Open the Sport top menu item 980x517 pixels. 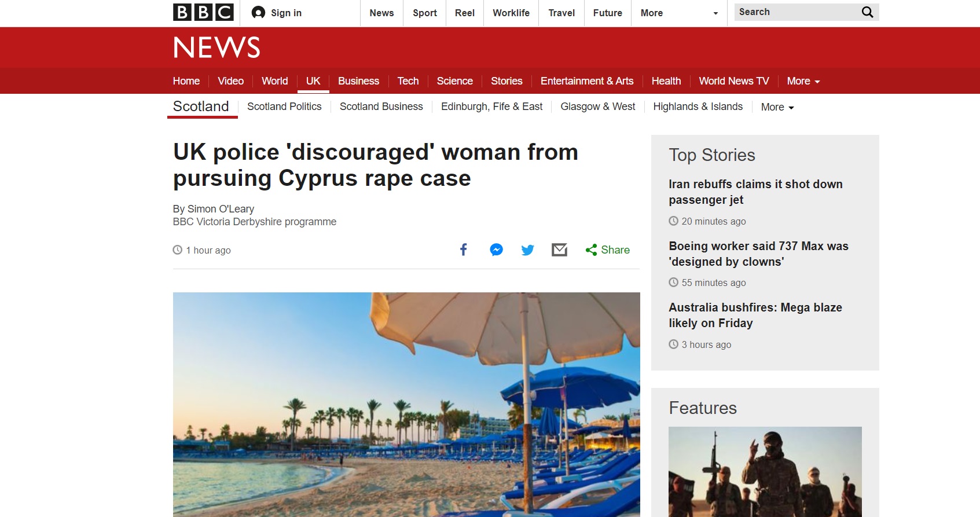click(x=425, y=13)
